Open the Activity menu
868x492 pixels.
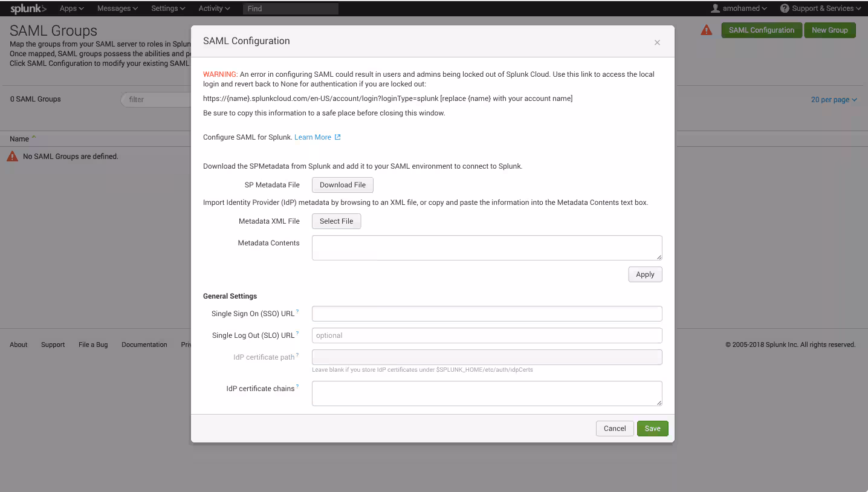pyautogui.click(x=214, y=8)
